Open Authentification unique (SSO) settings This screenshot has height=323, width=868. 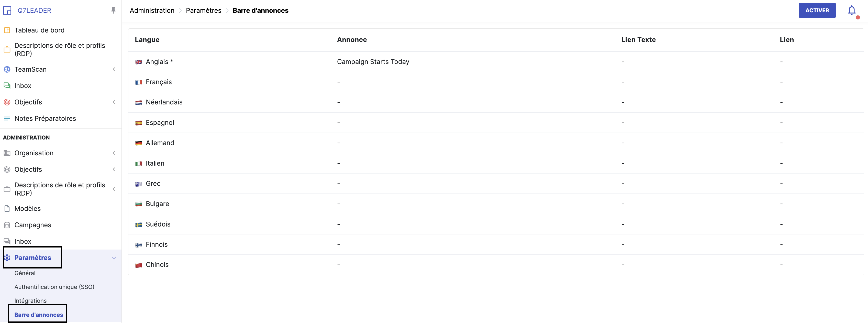[54, 287]
